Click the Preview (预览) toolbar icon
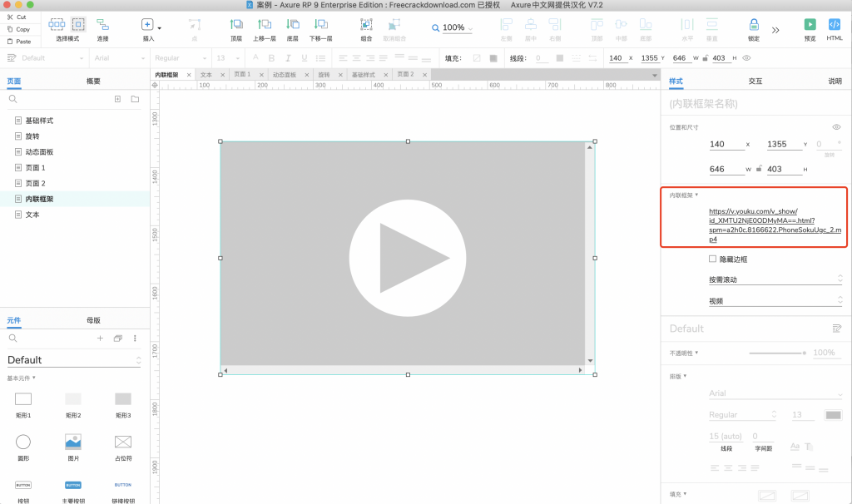Viewport: 852px width, 504px height. coord(810,26)
